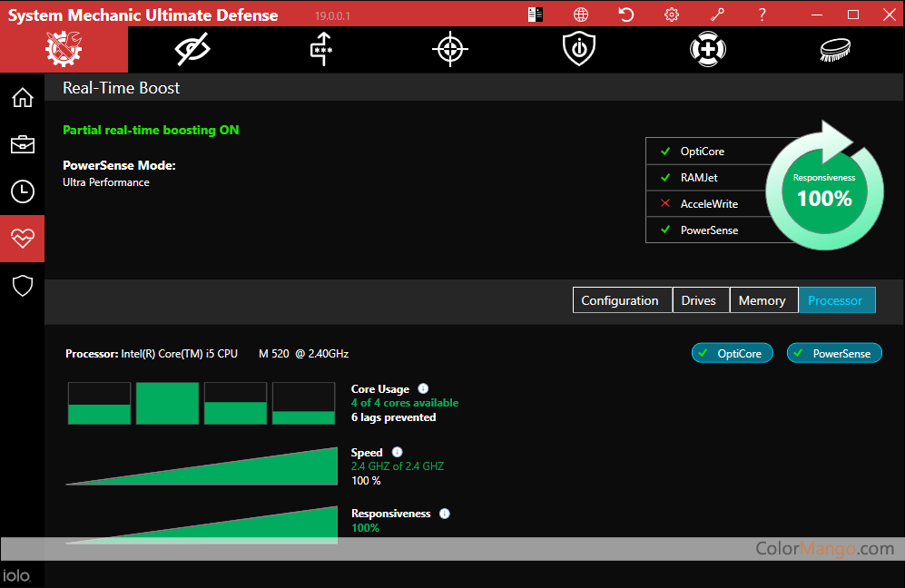
Task: Select the Processor tab
Action: pos(837,300)
